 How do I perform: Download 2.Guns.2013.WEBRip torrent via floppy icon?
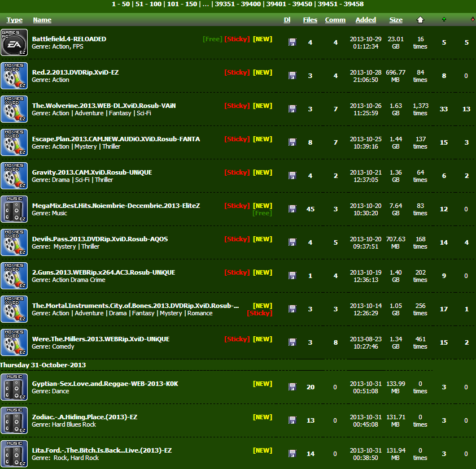click(x=292, y=276)
